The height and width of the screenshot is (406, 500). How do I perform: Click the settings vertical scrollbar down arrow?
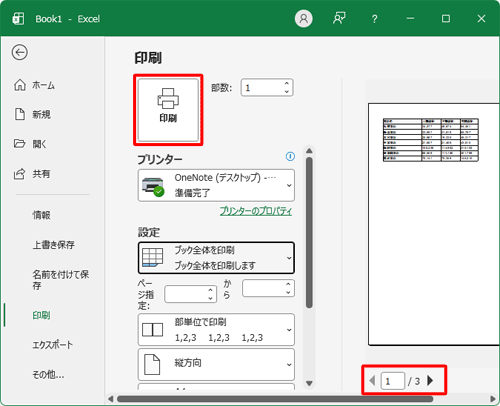coord(309,383)
